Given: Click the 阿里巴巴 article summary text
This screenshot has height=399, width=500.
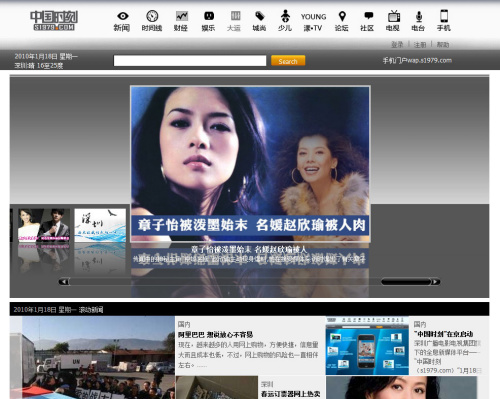Looking at the screenshot, I should tap(248, 355).
